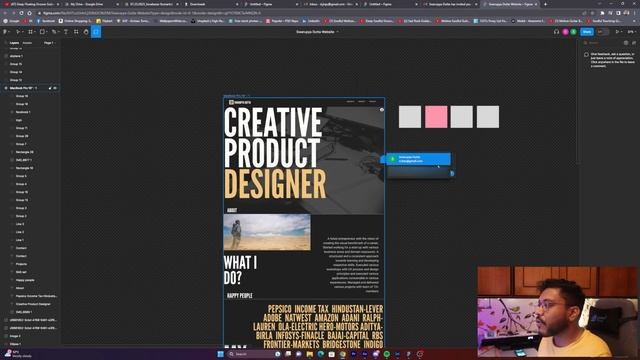
Task: Open comment panel sort and filter icon
Action: [626, 43]
